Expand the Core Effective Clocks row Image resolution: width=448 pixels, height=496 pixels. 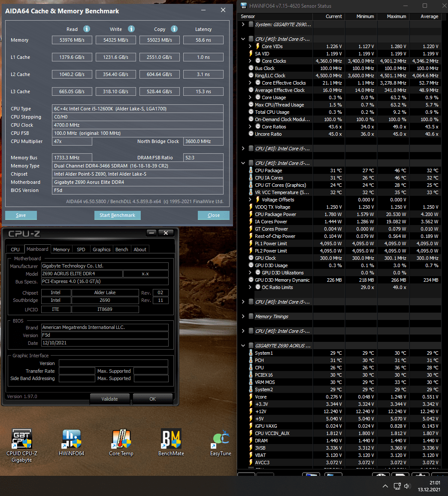click(250, 82)
